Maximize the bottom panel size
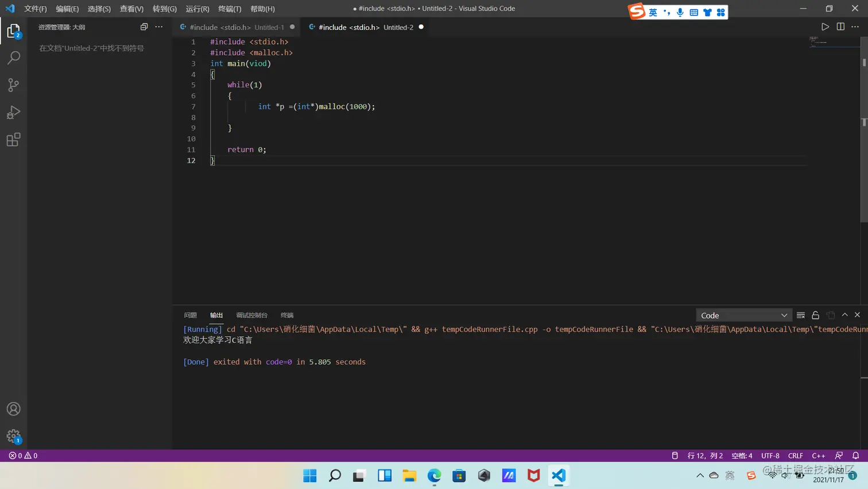 (x=844, y=315)
